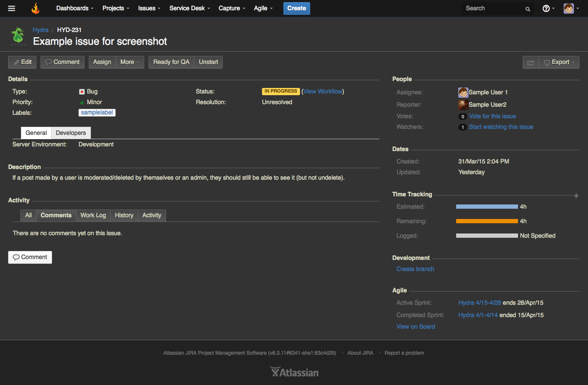This screenshot has width=588, height=385.
Task: Click the search magnifier icon
Action: tap(527, 9)
